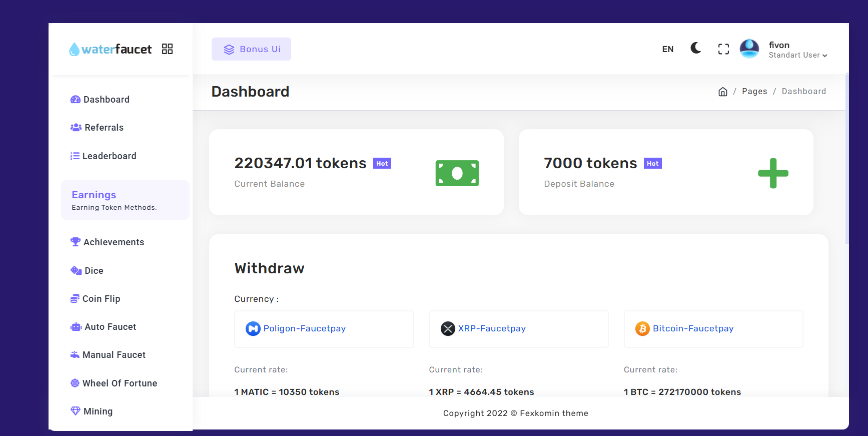Enter fullscreen using the fullscreen icon
The height and width of the screenshot is (436, 868).
tap(723, 49)
